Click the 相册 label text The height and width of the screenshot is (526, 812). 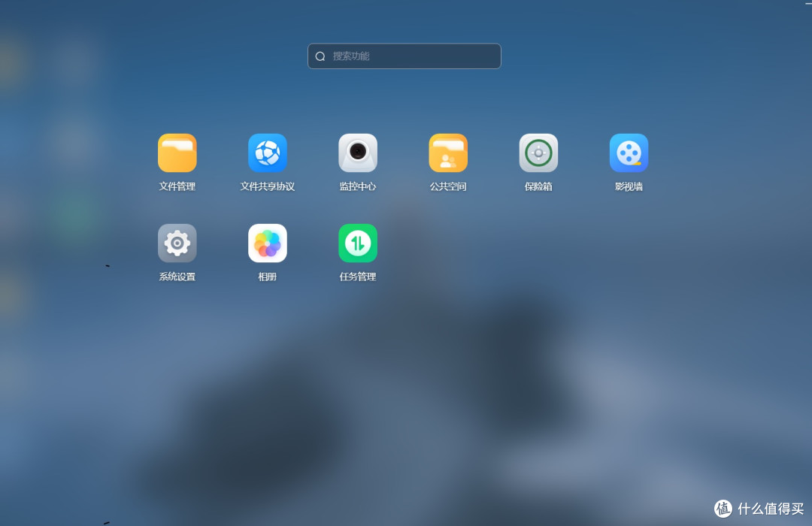[267, 277]
